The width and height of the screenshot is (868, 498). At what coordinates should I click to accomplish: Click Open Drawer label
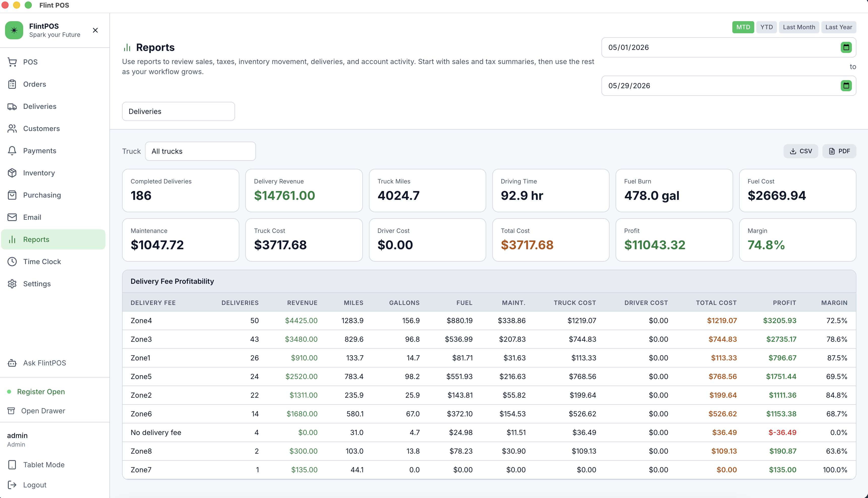[43, 411]
